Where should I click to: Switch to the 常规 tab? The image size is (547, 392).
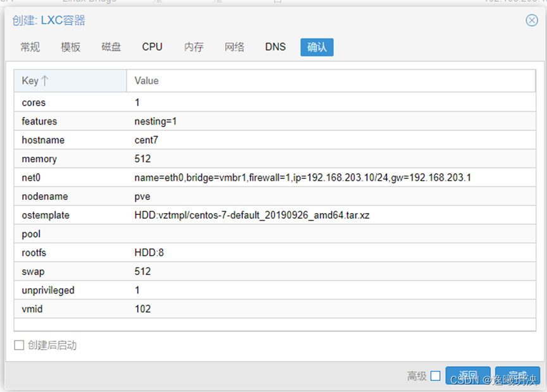coord(30,47)
